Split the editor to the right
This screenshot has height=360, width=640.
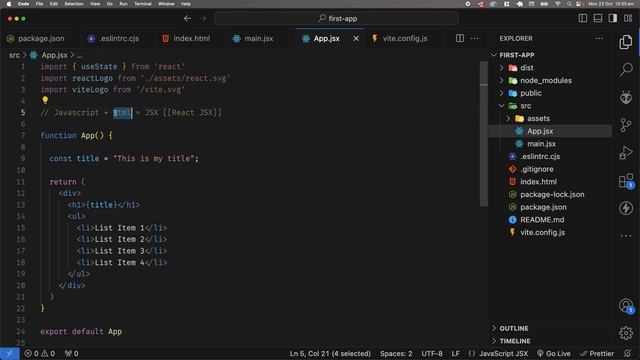[460, 38]
